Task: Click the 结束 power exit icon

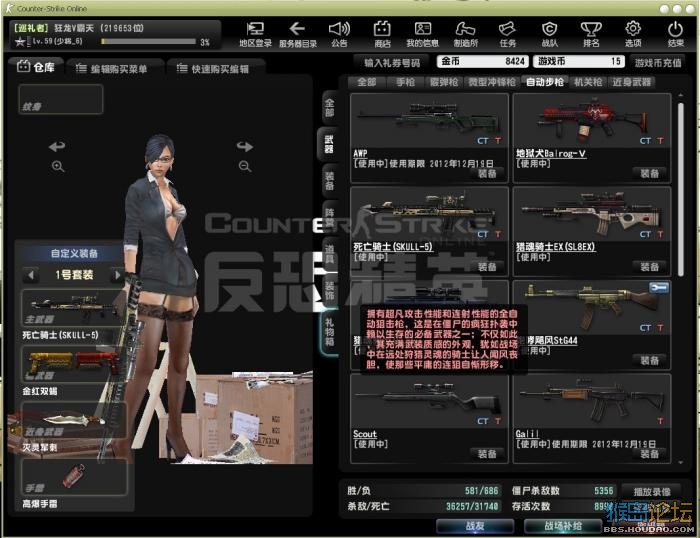Action: 675,34
